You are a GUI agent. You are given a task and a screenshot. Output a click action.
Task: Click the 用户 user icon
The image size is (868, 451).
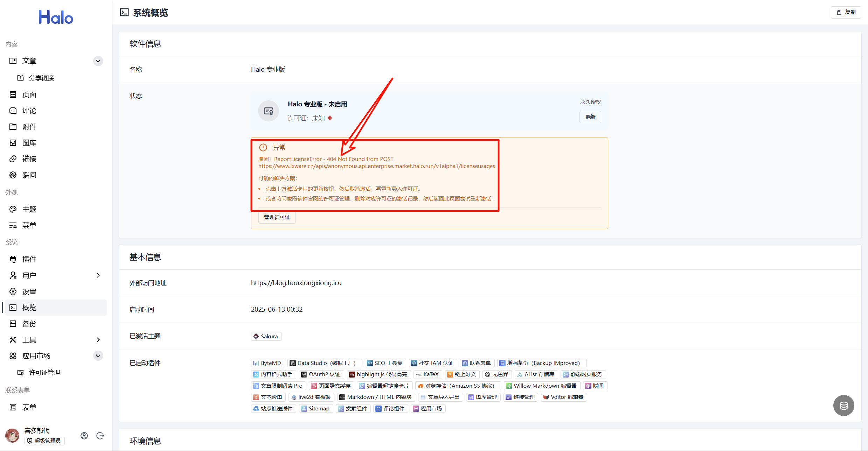[13, 275]
